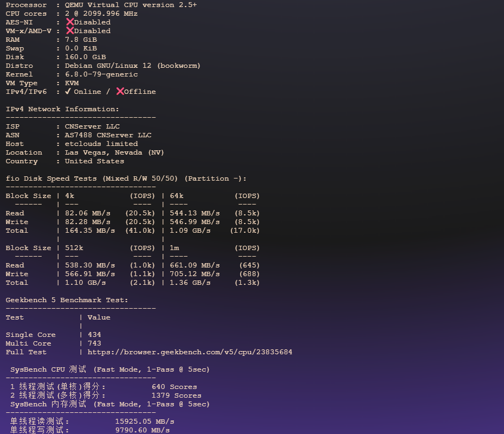
Task: Click the AS7488 CNServer LLC ASN value
Action: [x=107, y=135]
